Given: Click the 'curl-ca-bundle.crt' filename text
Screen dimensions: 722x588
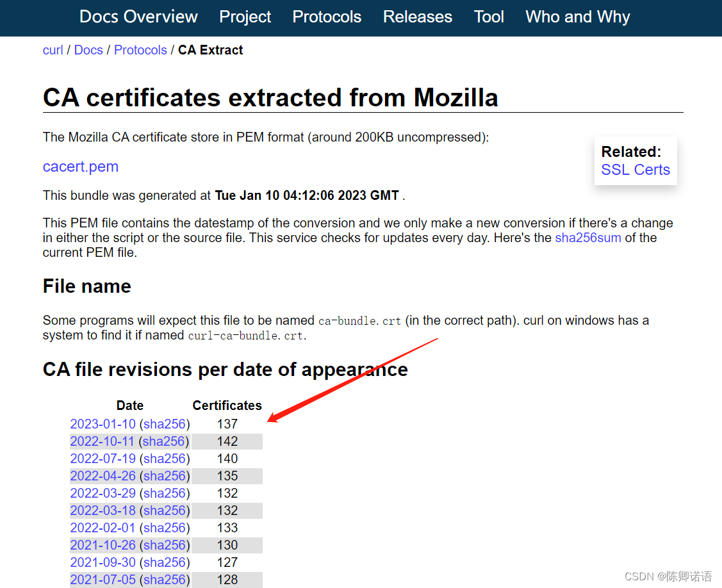Looking at the screenshot, I should tap(246, 335).
